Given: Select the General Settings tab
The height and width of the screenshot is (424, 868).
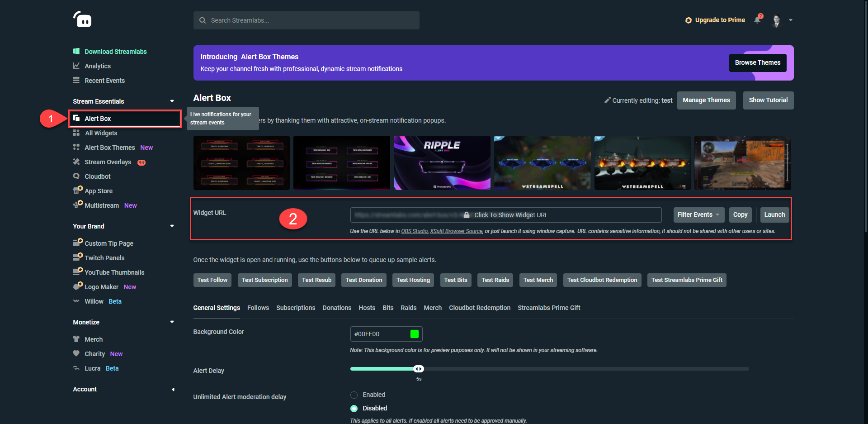Looking at the screenshot, I should [x=217, y=308].
